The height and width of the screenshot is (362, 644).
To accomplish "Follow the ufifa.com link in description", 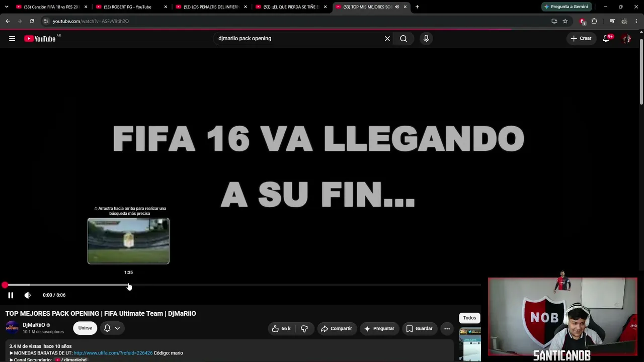I will 113,353.
